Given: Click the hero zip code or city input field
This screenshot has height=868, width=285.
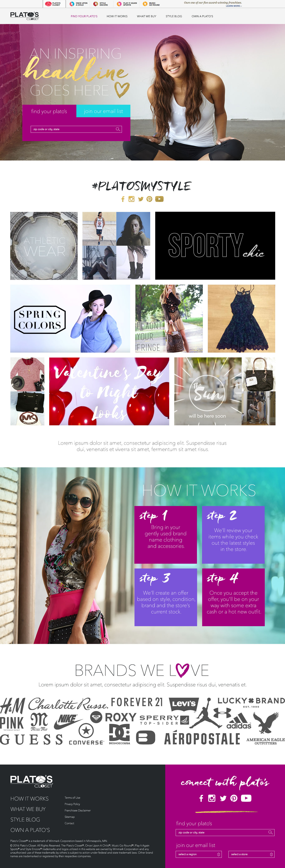Looking at the screenshot, I should click(x=76, y=129).
